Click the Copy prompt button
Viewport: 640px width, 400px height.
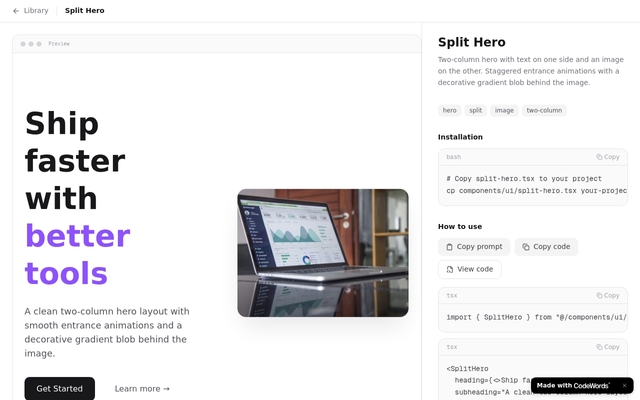point(474,246)
